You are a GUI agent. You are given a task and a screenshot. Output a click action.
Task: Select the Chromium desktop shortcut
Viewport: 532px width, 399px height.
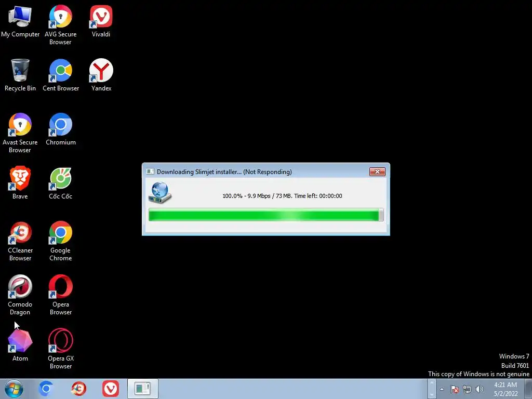[x=61, y=129]
